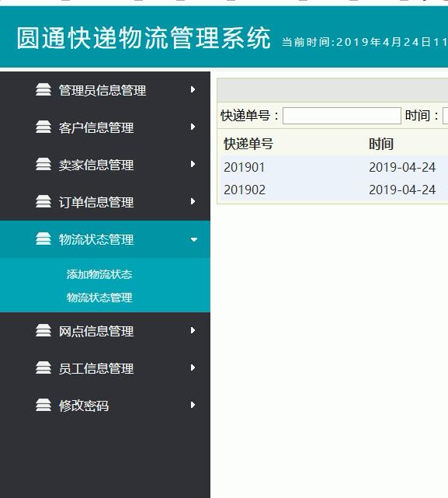Image resolution: width=448 pixels, height=498 pixels.
Task: Click the stack icon beside 订单信息管理
Action: click(x=43, y=201)
